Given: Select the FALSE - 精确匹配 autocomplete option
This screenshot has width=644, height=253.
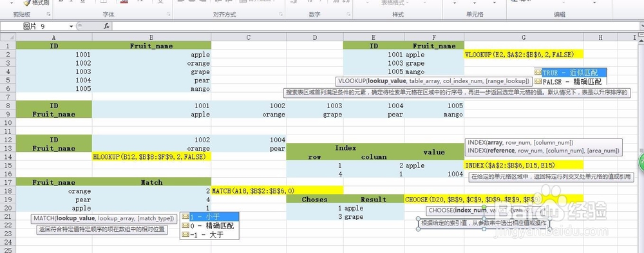Looking at the screenshot, I should (570, 81).
